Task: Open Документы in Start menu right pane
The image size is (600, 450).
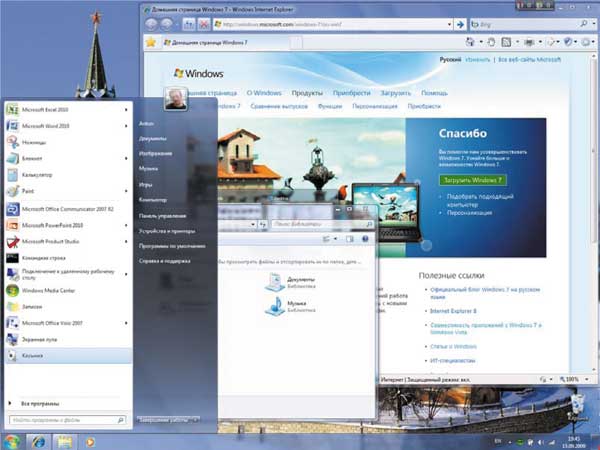Action: 153,139
